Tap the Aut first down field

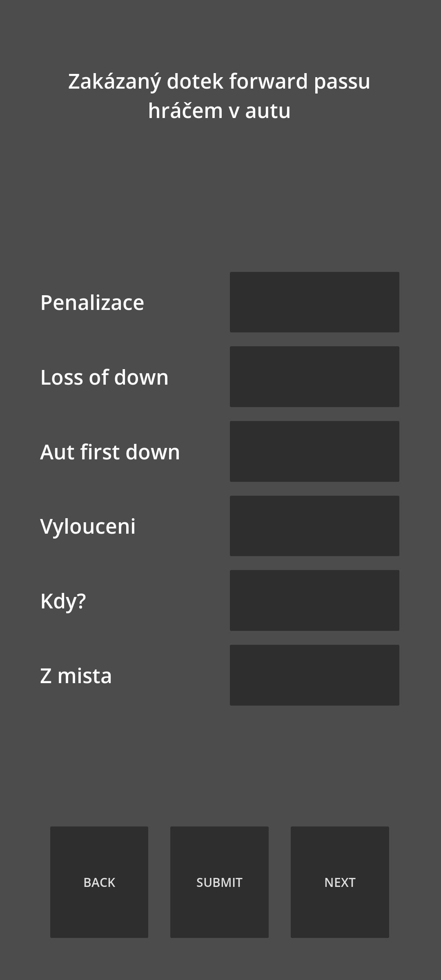tap(314, 451)
